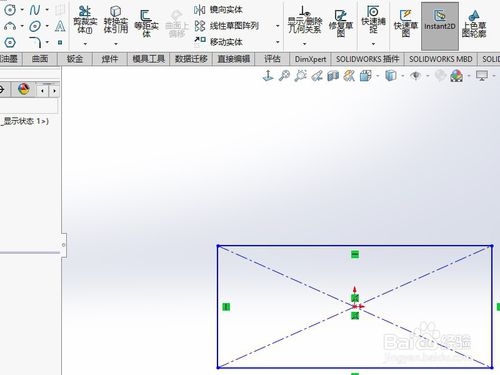Toggle the Instant2D button
Screen dimensions: 500x375
pyautogui.click(x=440, y=26)
